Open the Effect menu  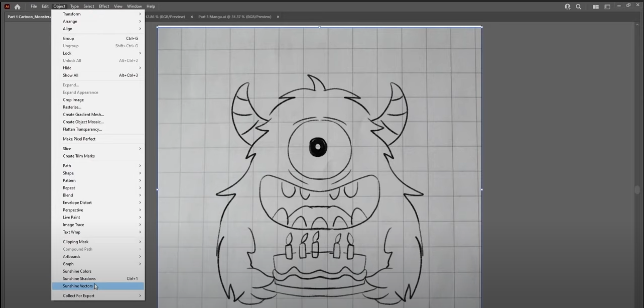(x=104, y=7)
